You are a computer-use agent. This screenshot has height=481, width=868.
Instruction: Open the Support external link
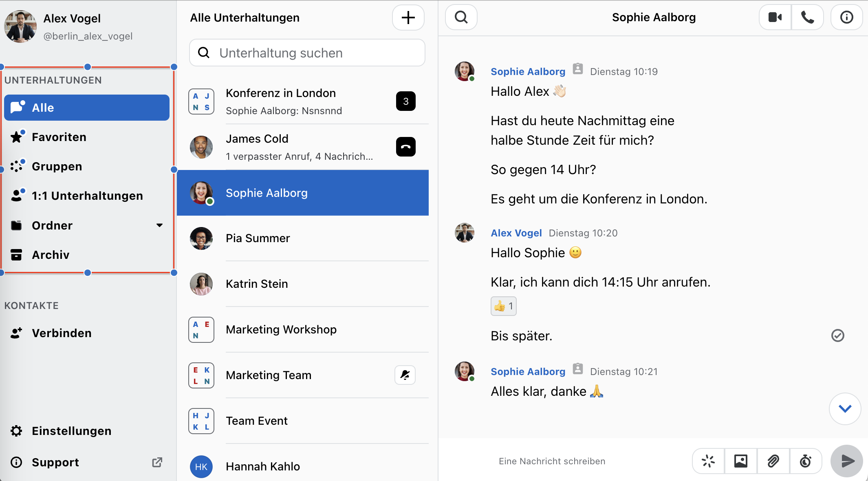pyautogui.click(x=55, y=462)
